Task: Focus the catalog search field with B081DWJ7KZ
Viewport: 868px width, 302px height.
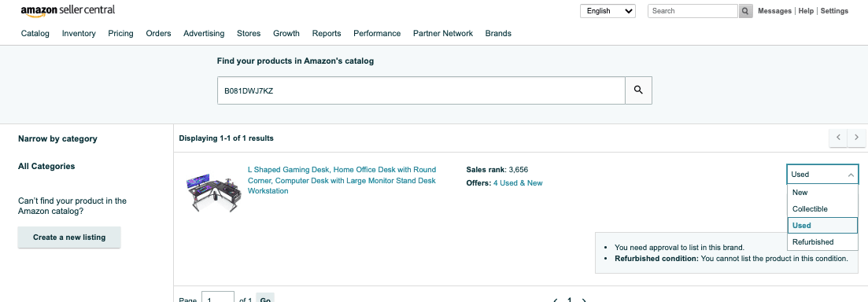Action: (x=421, y=90)
